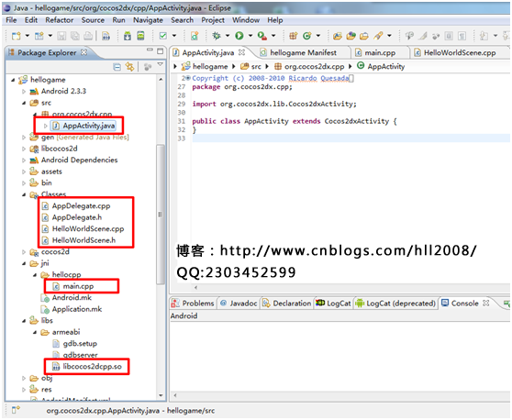Screen dimensions: 512x420
Task: Open the Android SDK Manager toolbar icon
Action: click(x=128, y=36)
